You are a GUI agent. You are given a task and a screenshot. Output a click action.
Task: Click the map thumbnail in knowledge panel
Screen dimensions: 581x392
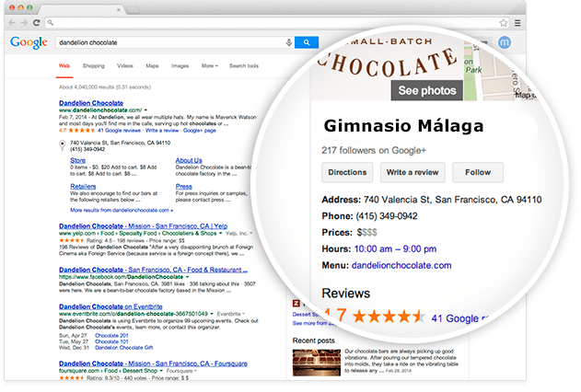pos(500,70)
